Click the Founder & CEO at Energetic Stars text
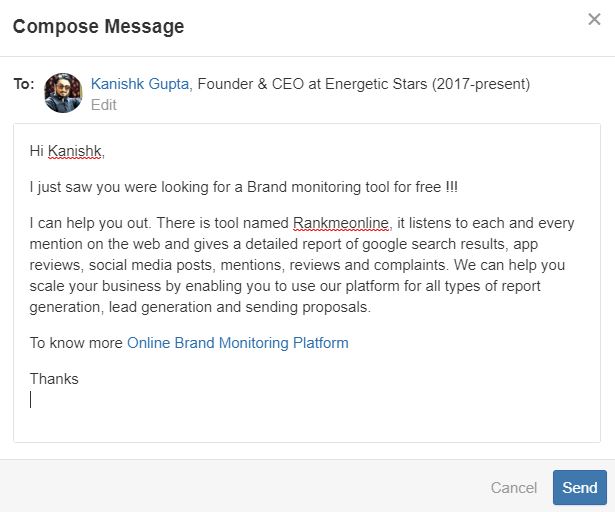The height and width of the screenshot is (512, 615). click(x=364, y=84)
